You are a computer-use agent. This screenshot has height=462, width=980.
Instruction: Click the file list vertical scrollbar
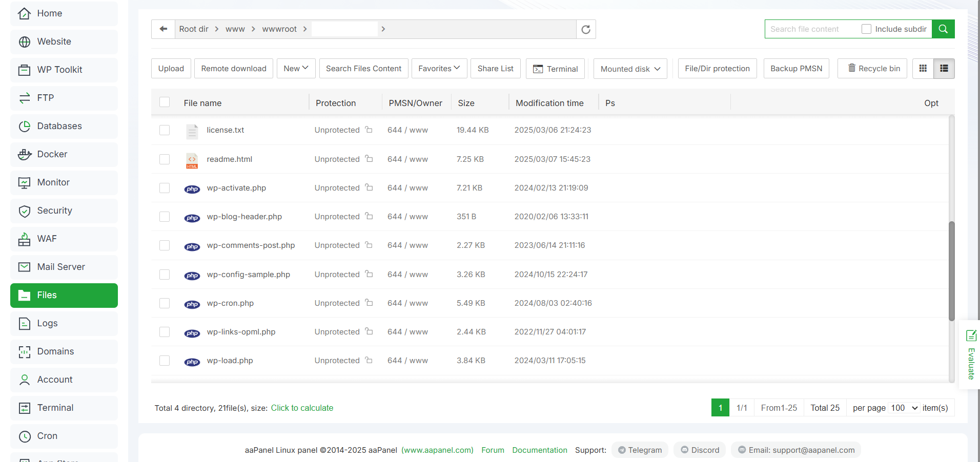pyautogui.click(x=951, y=271)
